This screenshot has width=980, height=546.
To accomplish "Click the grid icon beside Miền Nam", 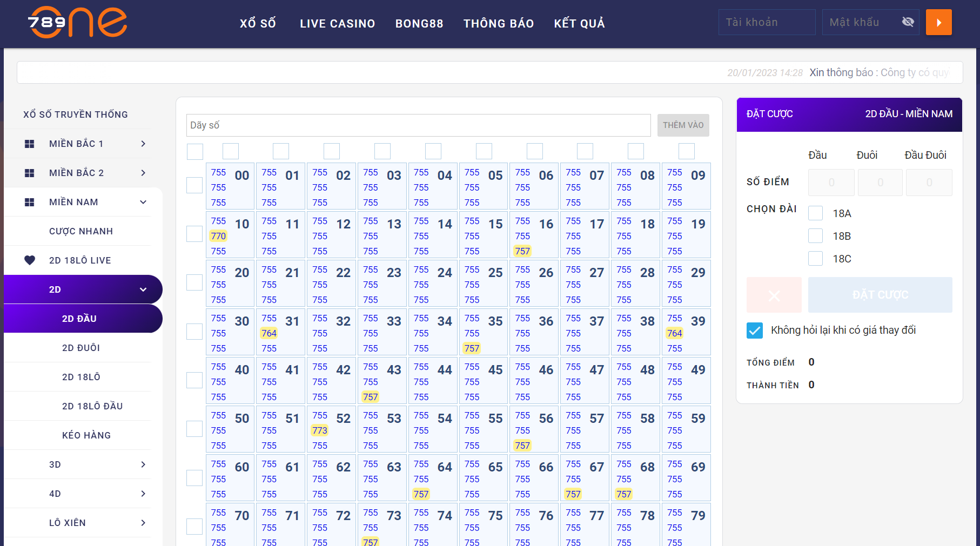I will point(30,202).
